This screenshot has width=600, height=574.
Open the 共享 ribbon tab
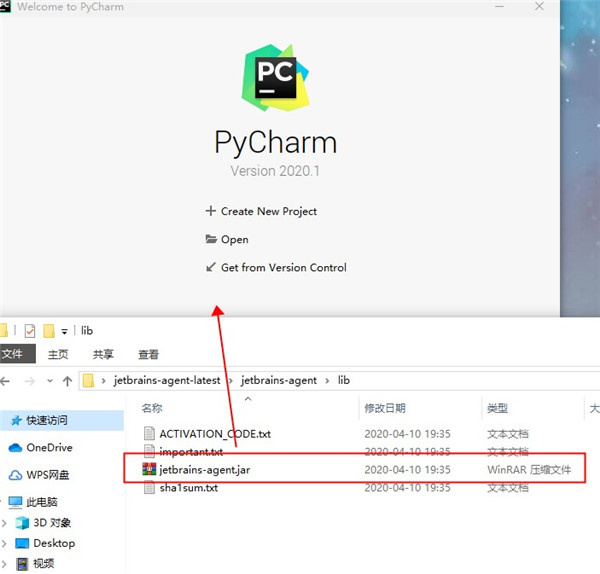pyautogui.click(x=103, y=354)
